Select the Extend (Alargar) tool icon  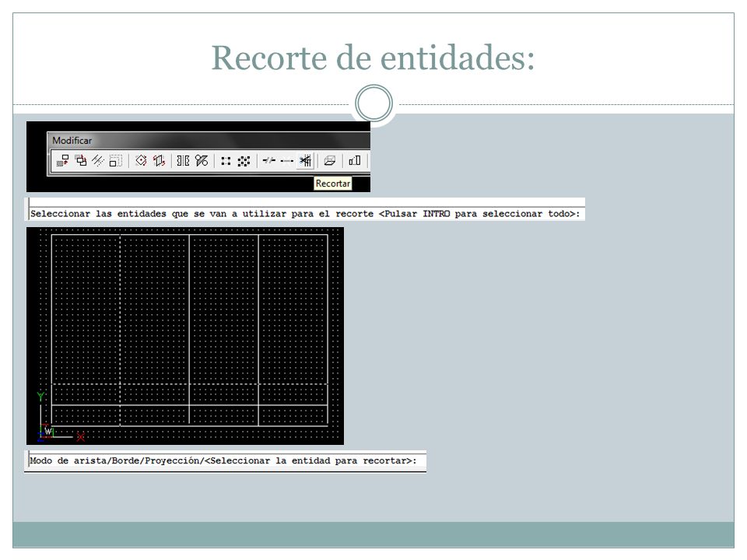[x=287, y=161]
